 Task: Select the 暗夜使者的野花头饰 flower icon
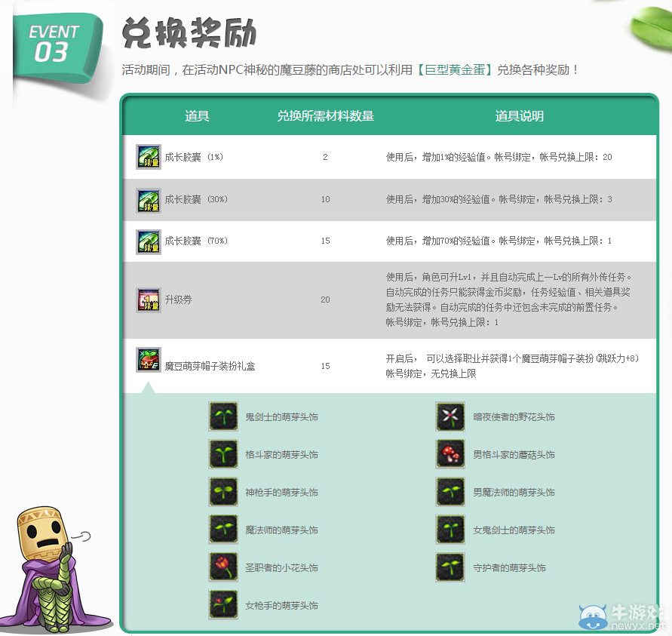point(450,416)
